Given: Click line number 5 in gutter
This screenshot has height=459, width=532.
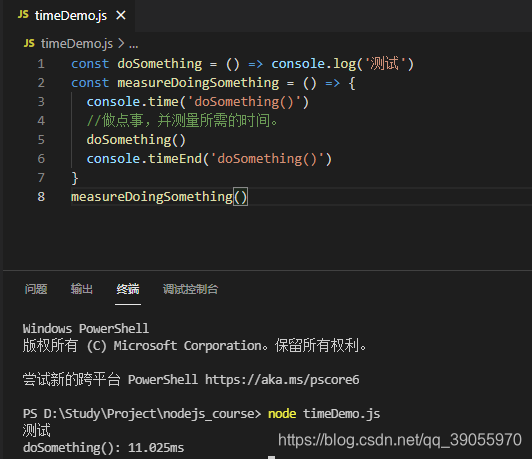Looking at the screenshot, I should (x=41, y=140).
